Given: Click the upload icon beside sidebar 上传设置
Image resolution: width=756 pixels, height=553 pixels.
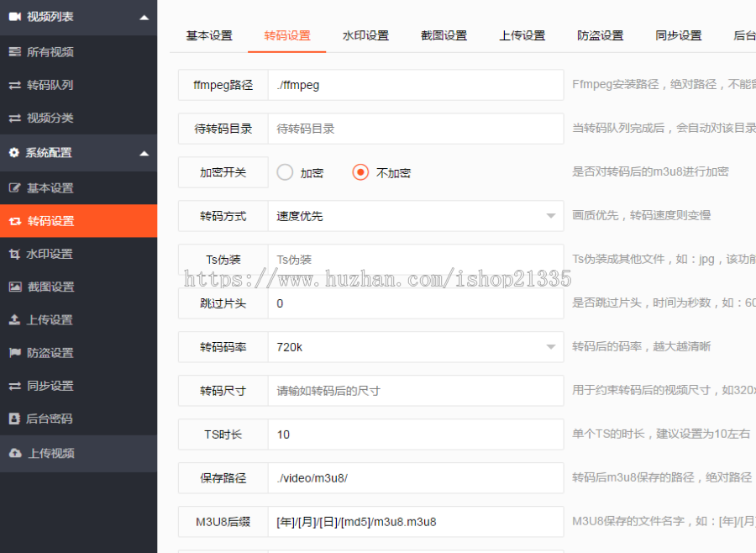Looking at the screenshot, I should [15, 319].
